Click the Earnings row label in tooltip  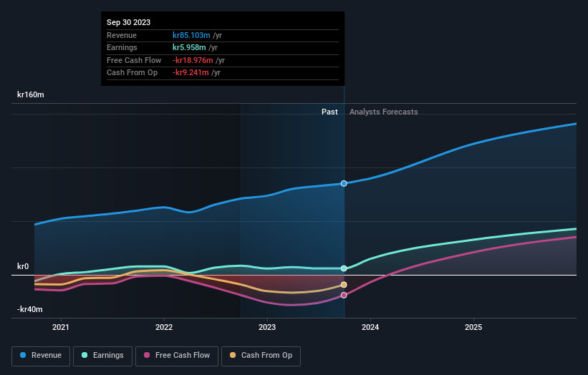122,47
